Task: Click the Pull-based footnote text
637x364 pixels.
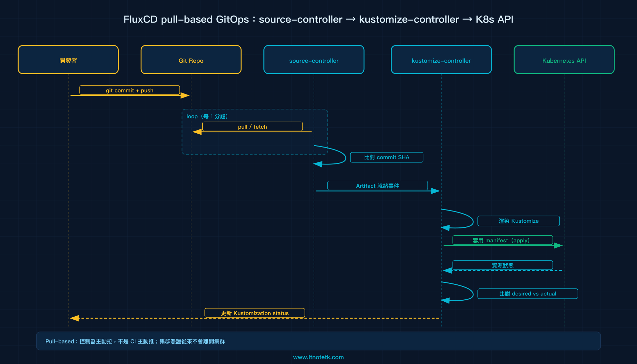Action: click(135, 341)
